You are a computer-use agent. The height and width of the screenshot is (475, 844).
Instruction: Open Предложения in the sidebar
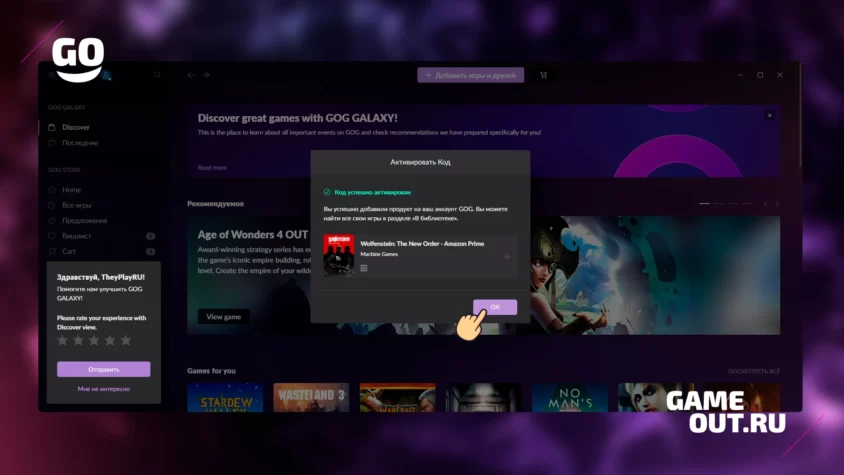coord(84,221)
